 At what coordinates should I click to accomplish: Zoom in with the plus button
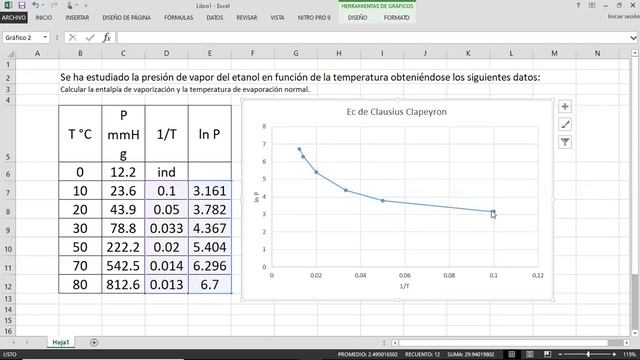tap(614, 354)
